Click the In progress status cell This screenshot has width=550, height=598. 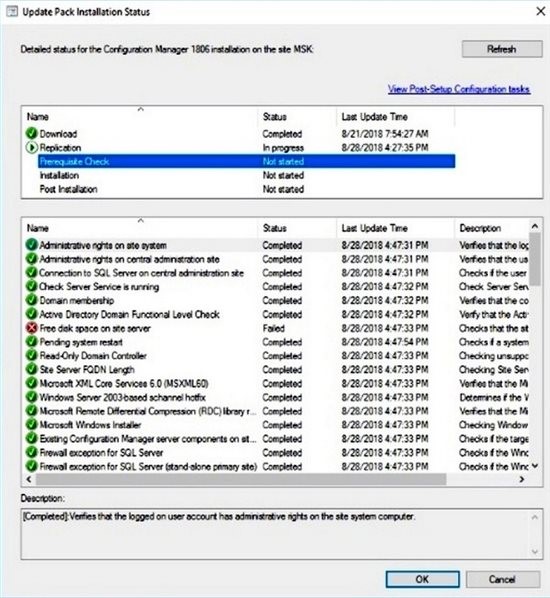[283, 148]
